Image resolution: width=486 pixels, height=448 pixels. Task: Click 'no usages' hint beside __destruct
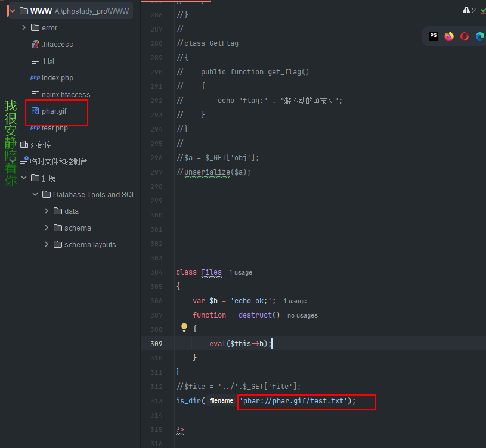coord(302,315)
